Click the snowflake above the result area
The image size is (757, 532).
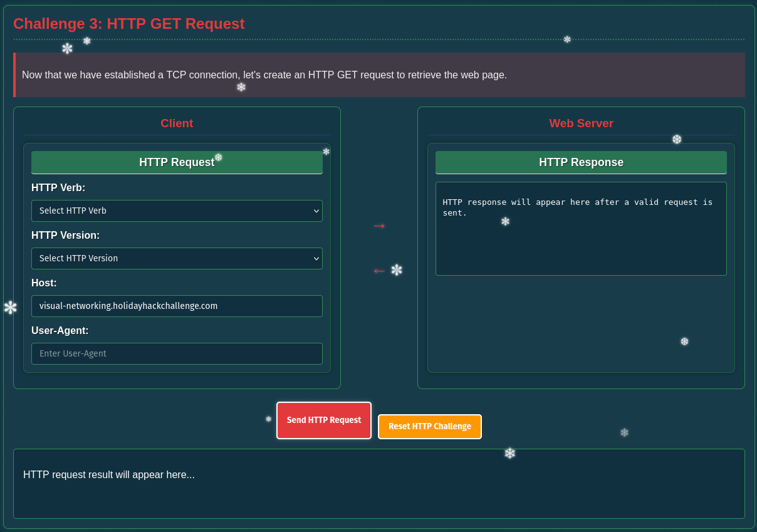pos(509,452)
